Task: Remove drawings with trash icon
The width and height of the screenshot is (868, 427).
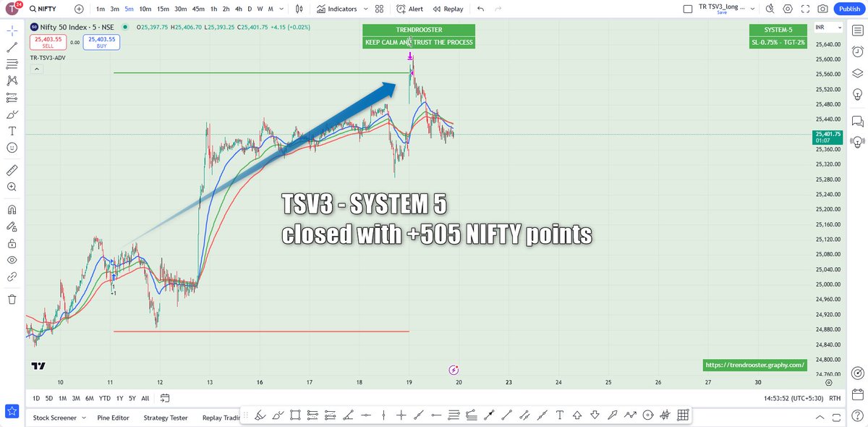Action: (x=12, y=299)
